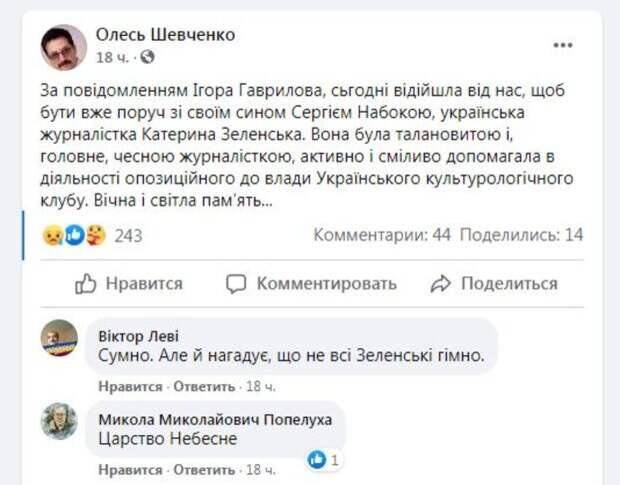Open Микола Попелуха's avatar
This screenshot has height=485, width=620.
[x=59, y=420]
